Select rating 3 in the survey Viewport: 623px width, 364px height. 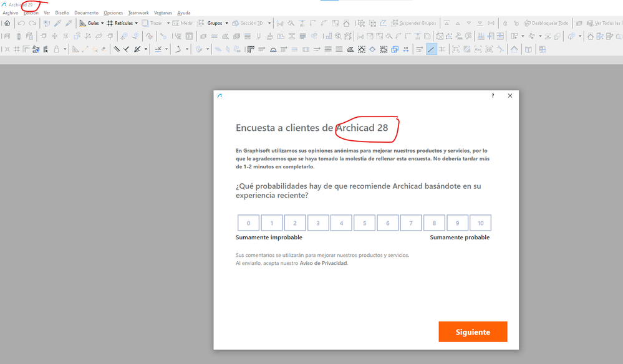tap(318, 223)
